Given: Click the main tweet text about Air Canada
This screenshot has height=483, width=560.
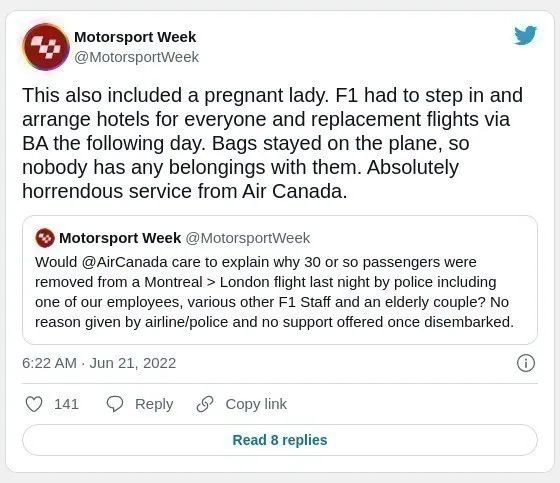Looking at the screenshot, I should point(272,143).
